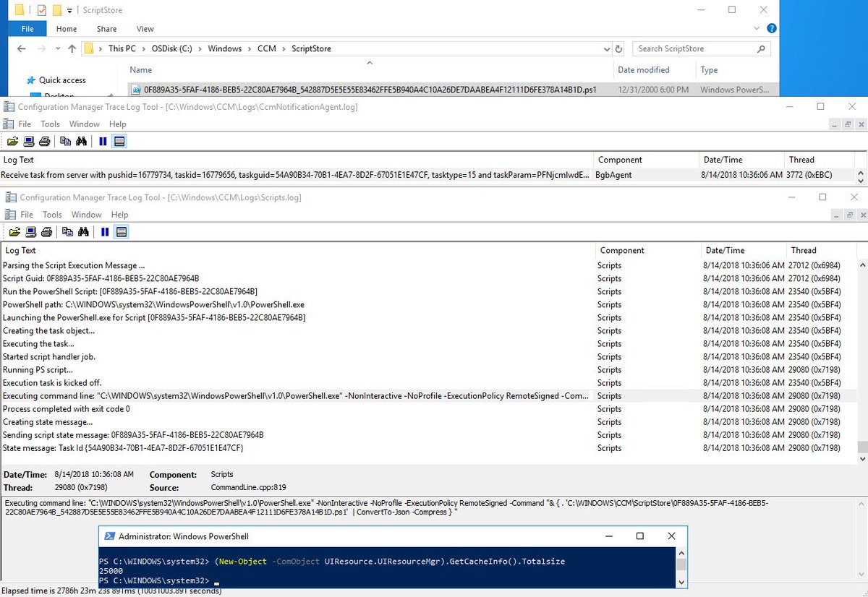Open File tab in File Explorer
This screenshot has width=868, height=597.
[27, 29]
